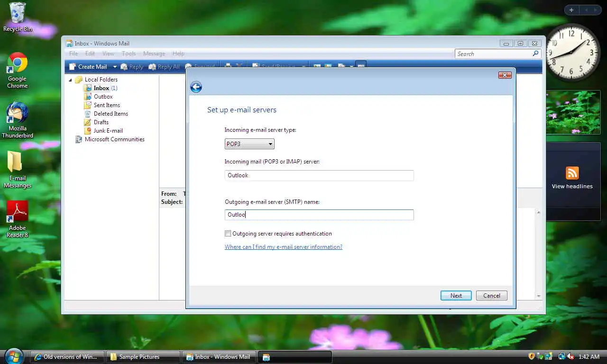
Task: Open the Drafts folder
Action: (x=96, y=122)
